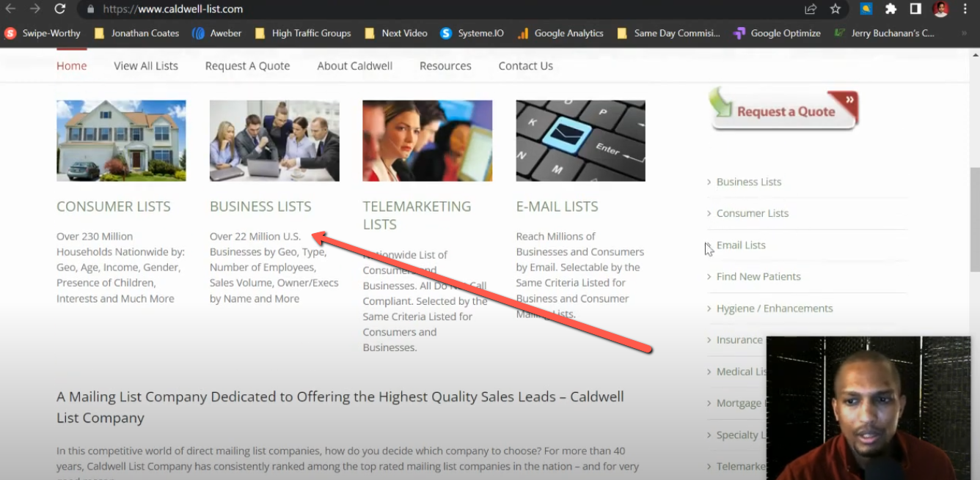The image size is (980, 480).
Task: Bookmark this page with the star icon
Action: [834, 10]
